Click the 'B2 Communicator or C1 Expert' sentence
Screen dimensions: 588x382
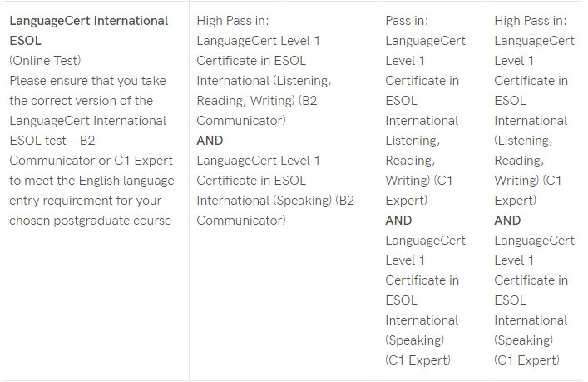96,151
